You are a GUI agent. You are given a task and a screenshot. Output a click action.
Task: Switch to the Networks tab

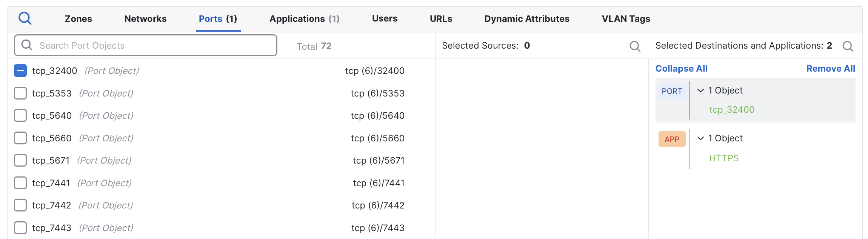click(145, 19)
